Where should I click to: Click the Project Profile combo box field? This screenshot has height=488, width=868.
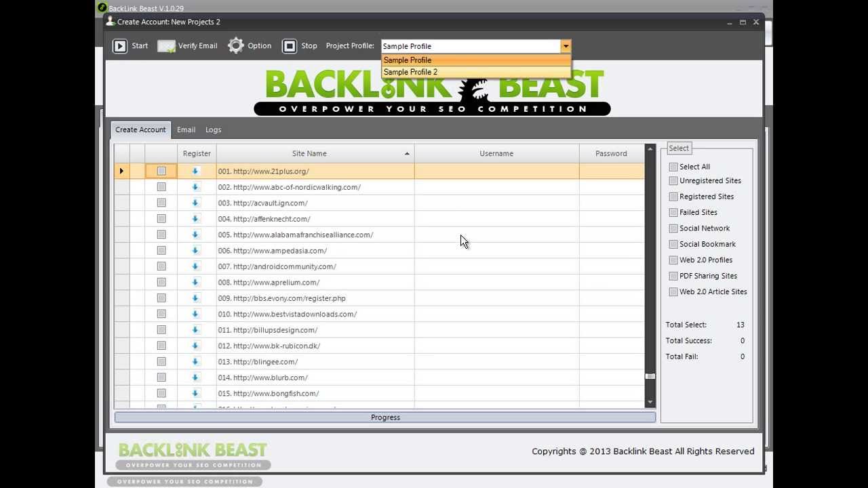coord(471,46)
